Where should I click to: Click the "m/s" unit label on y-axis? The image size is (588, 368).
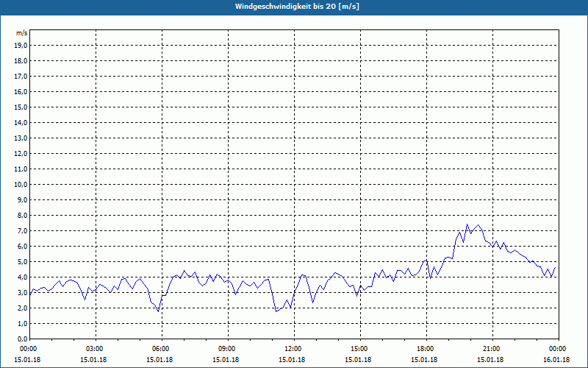point(21,33)
